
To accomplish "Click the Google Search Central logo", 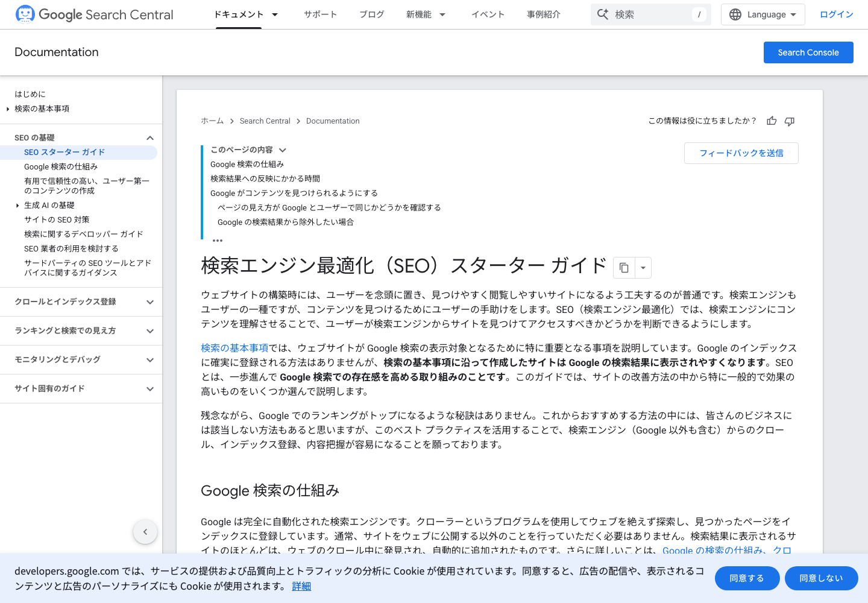I will (x=94, y=14).
